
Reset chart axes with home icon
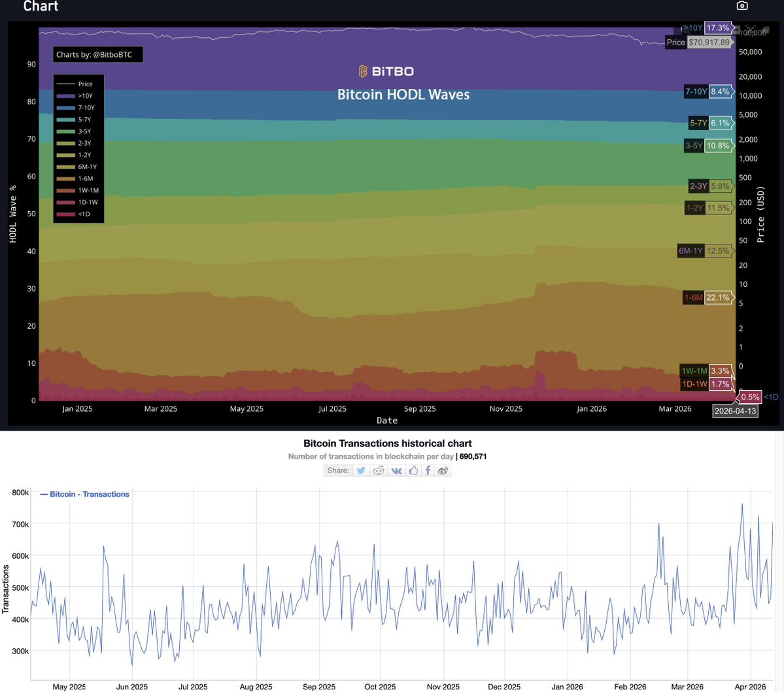pos(765,29)
